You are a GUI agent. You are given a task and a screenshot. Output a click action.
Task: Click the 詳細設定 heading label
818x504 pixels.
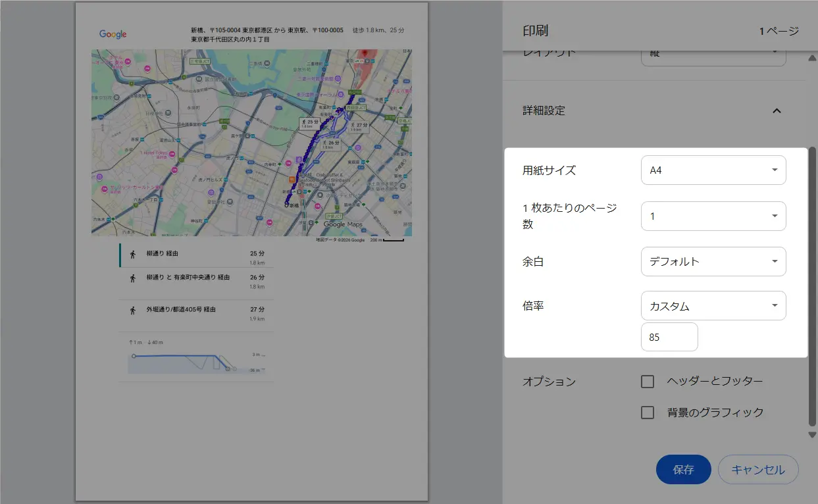coord(544,111)
